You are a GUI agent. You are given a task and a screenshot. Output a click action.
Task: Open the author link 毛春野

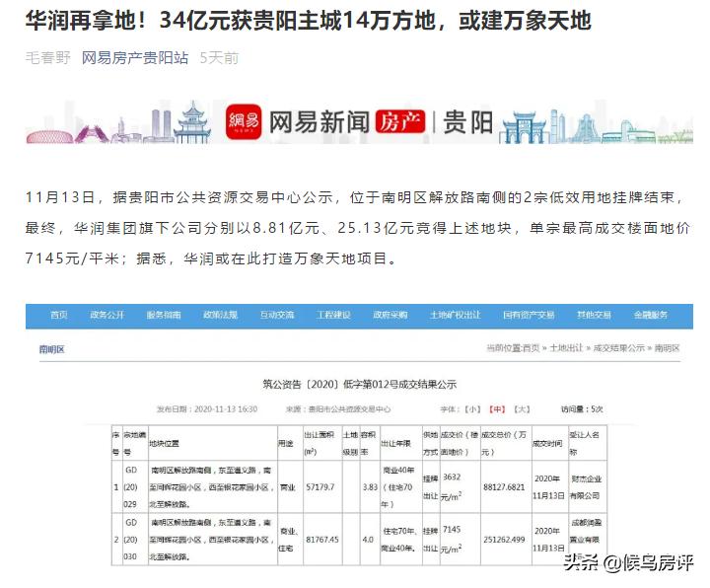pos(48,58)
